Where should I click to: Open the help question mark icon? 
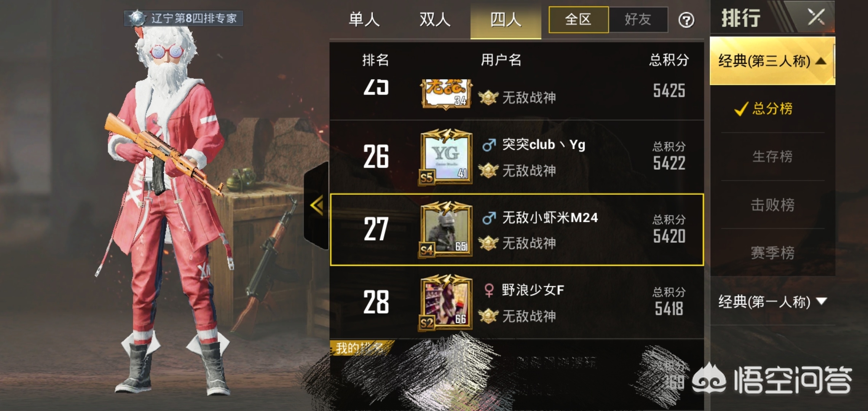[x=686, y=20]
